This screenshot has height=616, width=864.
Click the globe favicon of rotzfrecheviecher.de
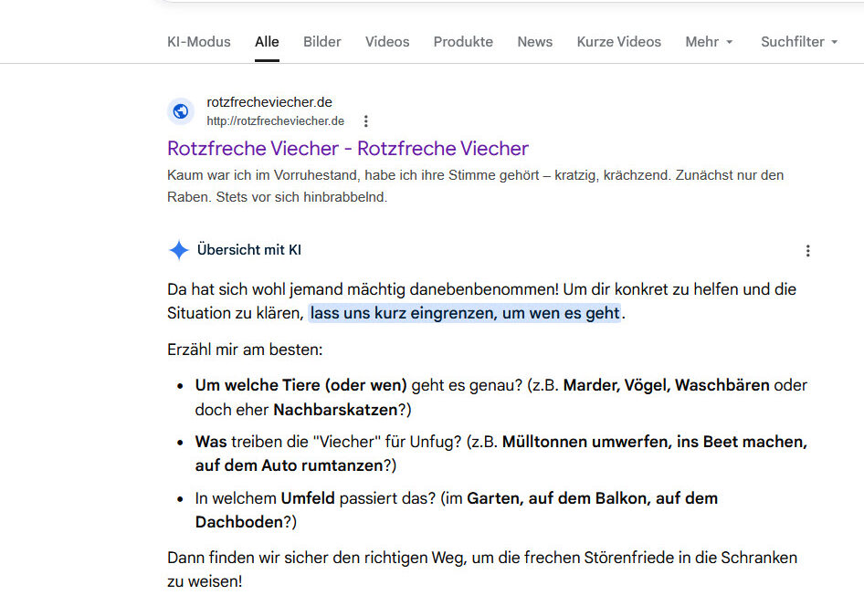tap(181, 111)
